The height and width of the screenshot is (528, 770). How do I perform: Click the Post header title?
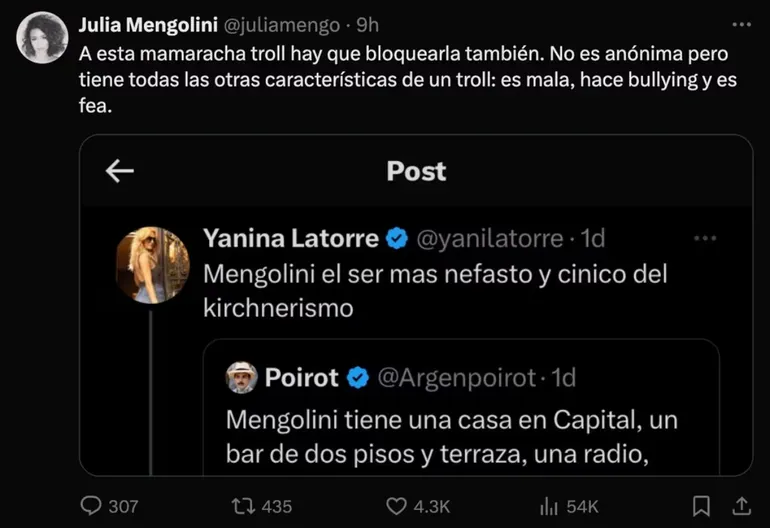pos(416,171)
